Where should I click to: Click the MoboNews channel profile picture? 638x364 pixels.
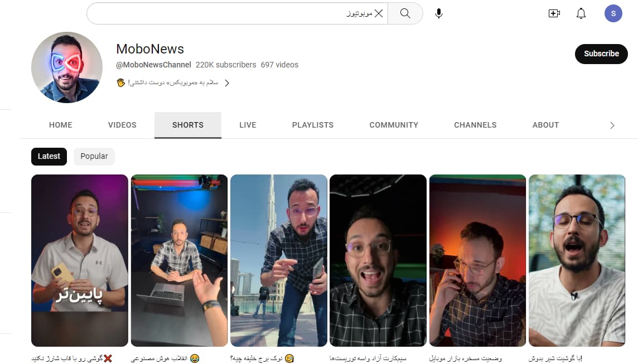tap(67, 67)
